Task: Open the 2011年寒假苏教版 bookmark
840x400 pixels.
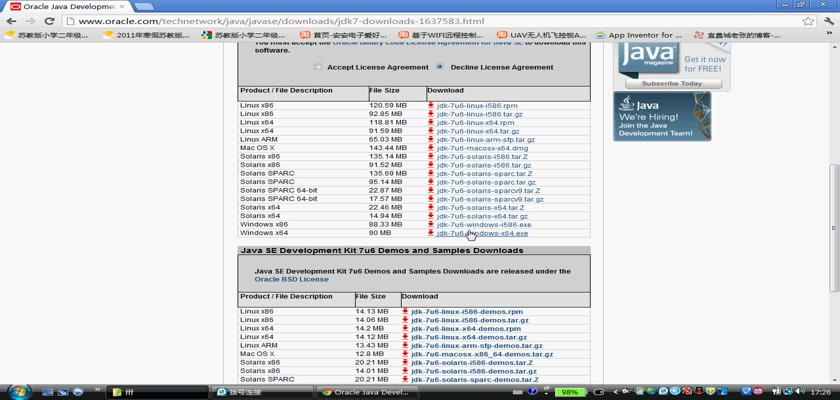Action: point(146,35)
